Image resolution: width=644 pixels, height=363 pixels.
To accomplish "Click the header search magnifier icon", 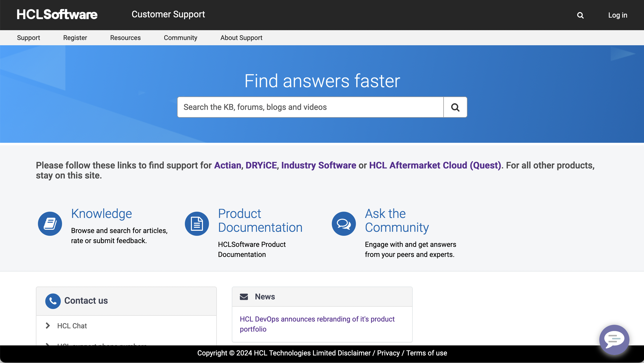I will point(580,15).
